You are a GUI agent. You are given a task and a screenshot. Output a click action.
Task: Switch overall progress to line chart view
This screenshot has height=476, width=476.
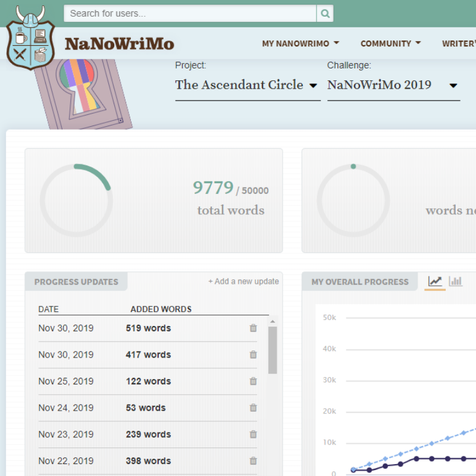pyautogui.click(x=435, y=281)
